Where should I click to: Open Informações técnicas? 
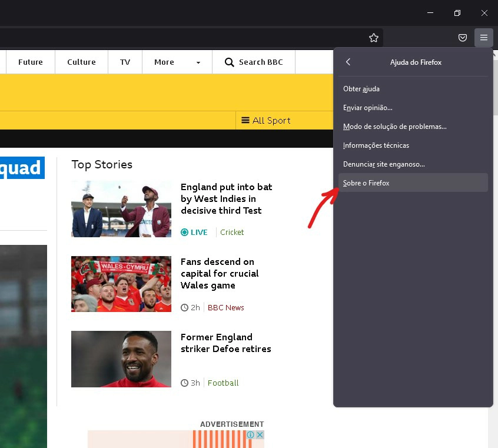(x=413, y=145)
